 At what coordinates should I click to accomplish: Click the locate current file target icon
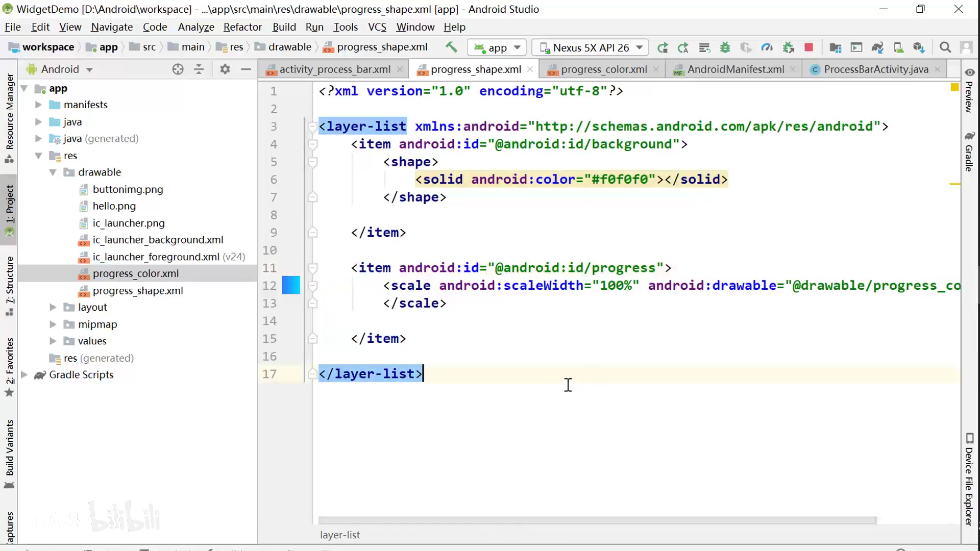[178, 69]
